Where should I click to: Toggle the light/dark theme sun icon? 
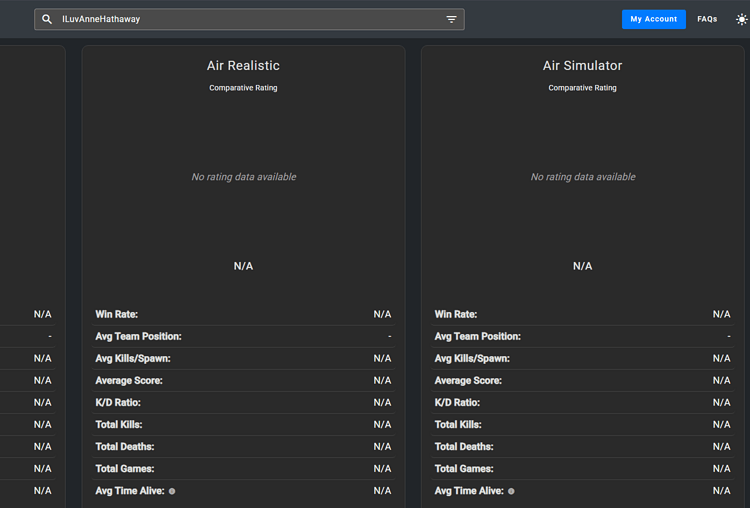click(x=741, y=19)
